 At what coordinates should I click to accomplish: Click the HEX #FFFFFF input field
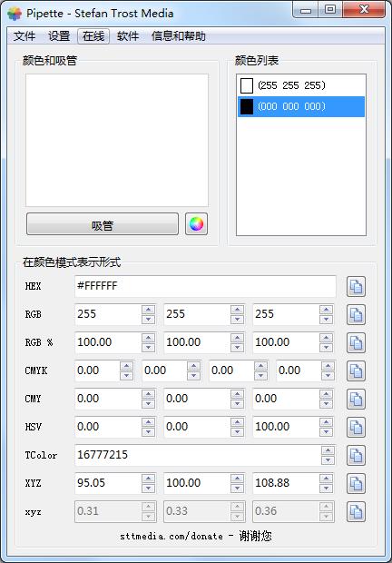[205, 286]
